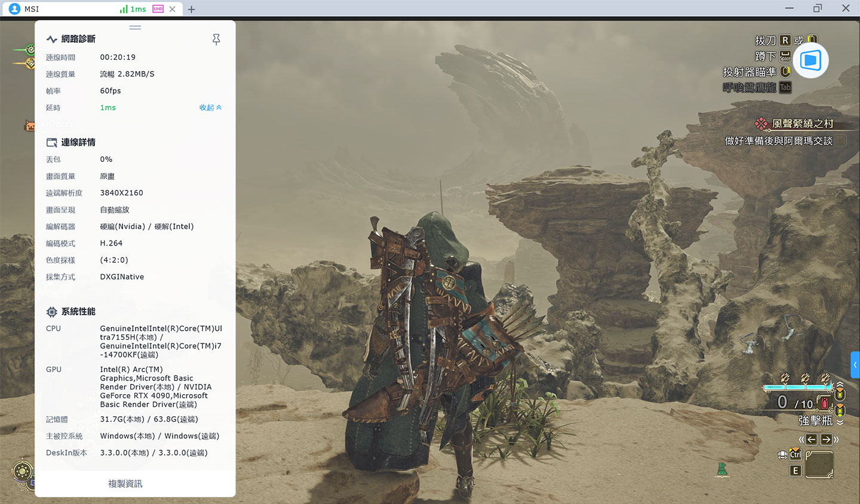
Task: Collapse details with 收起 link
Action: [210, 107]
